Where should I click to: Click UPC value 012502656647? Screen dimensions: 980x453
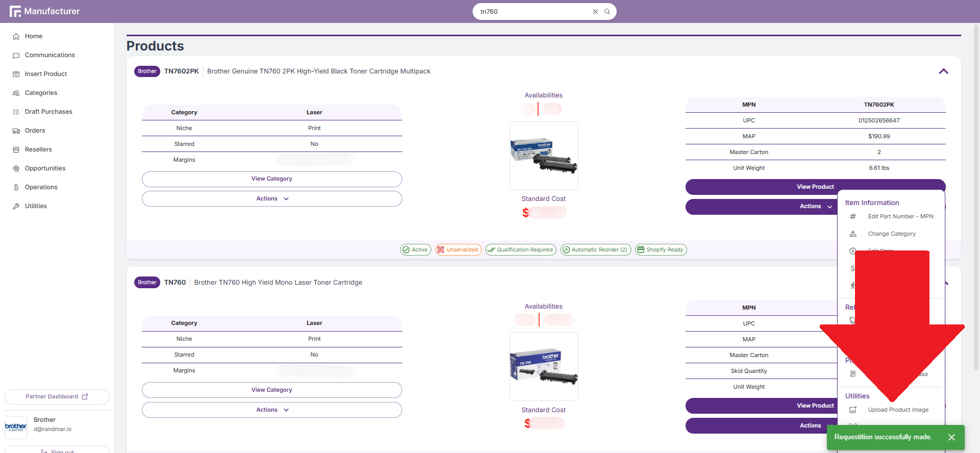pos(879,120)
